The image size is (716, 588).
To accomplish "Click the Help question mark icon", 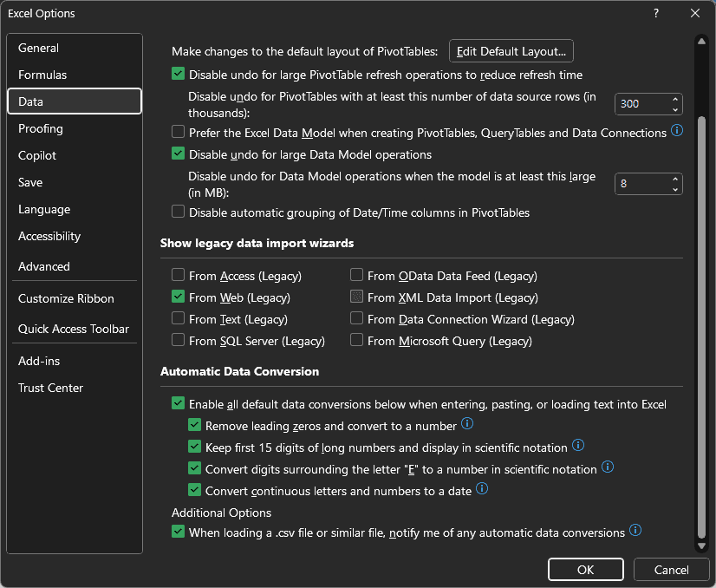I will [656, 13].
